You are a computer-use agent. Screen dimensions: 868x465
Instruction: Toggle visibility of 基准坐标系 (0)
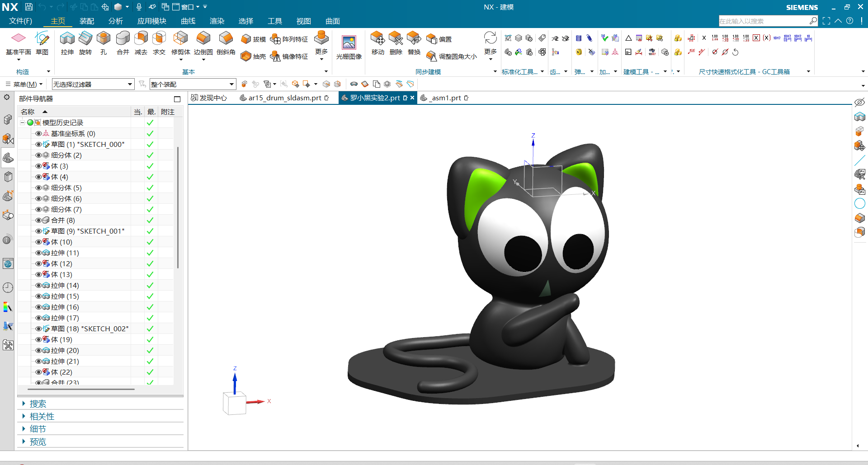[x=38, y=133]
